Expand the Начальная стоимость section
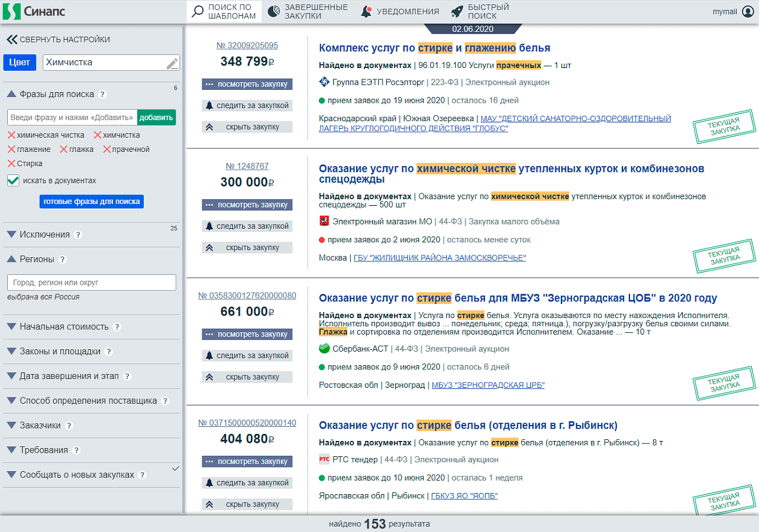Image resolution: width=759 pixels, height=532 pixels. 11,327
